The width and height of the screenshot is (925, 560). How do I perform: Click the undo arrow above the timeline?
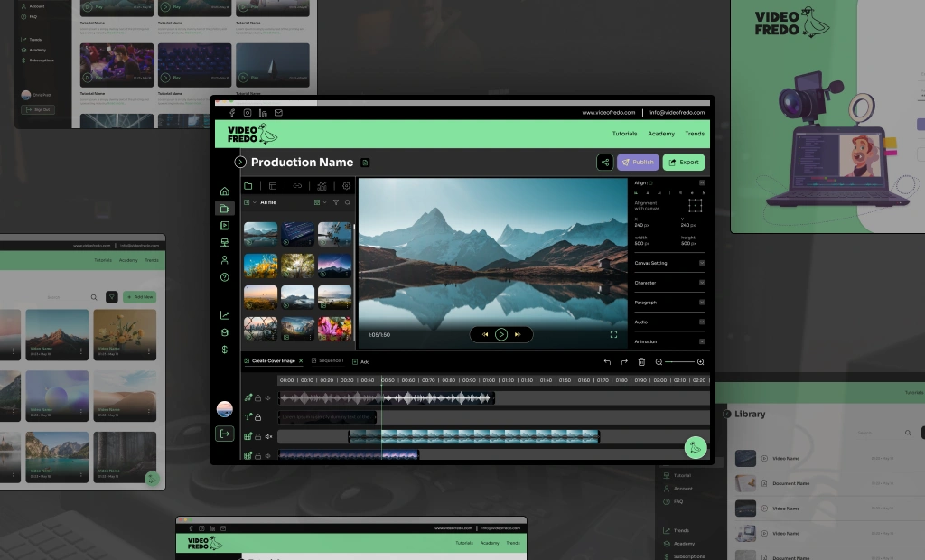click(607, 361)
